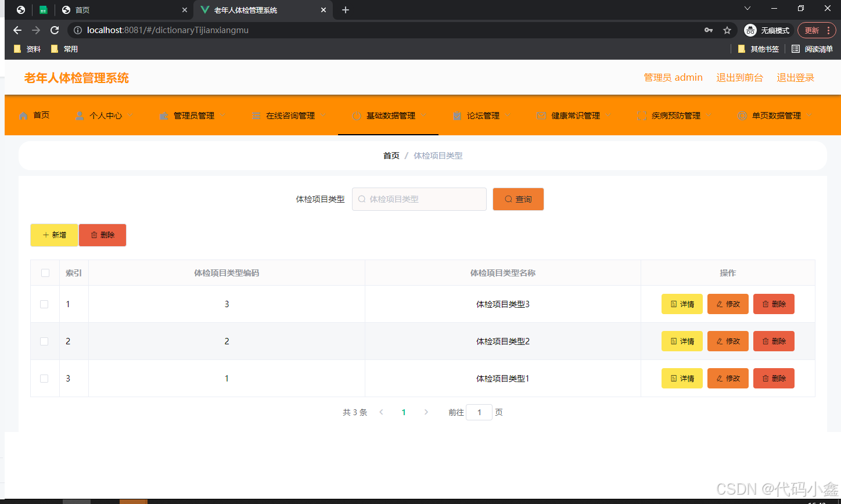Check the checkbox for row 体检项目类型3
Image resolution: width=841 pixels, height=504 pixels.
click(44, 304)
